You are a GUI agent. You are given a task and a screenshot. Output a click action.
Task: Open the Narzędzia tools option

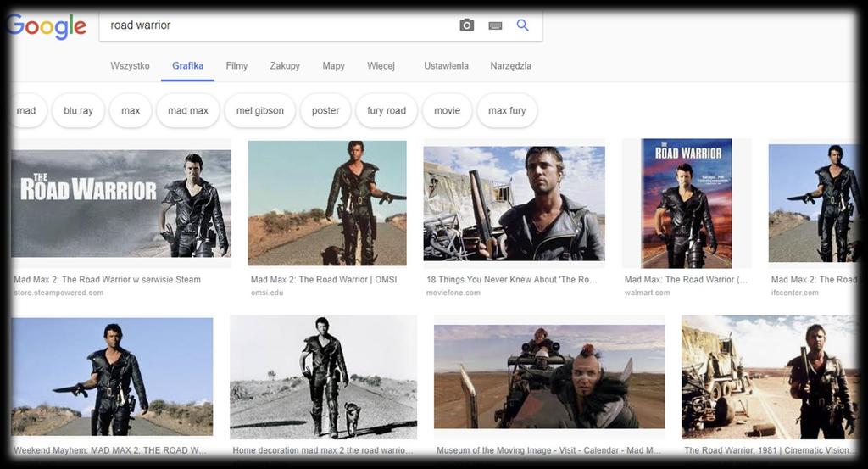(x=510, y=66)
